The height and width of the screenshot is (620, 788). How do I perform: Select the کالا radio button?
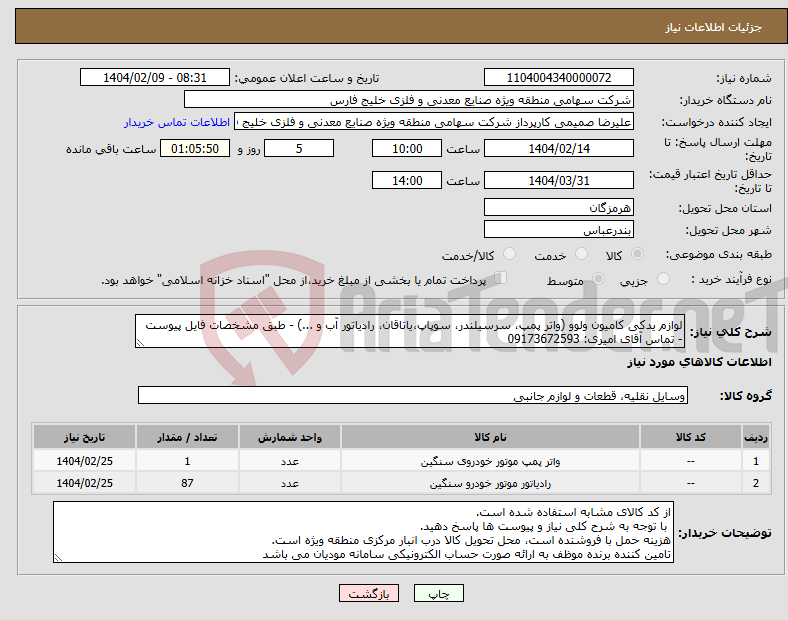[x=637, y=254]
